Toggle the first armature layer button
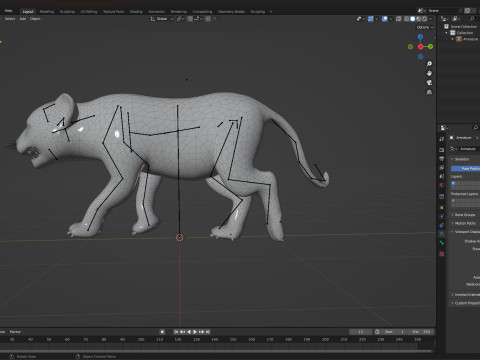480x360 pixels. point(453,183)
